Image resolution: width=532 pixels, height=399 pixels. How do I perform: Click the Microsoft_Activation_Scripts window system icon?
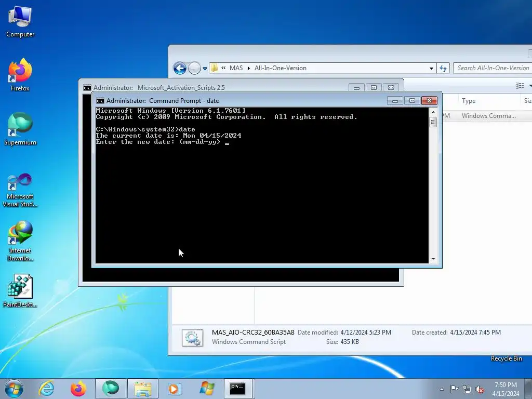click(x=87, y=88)
